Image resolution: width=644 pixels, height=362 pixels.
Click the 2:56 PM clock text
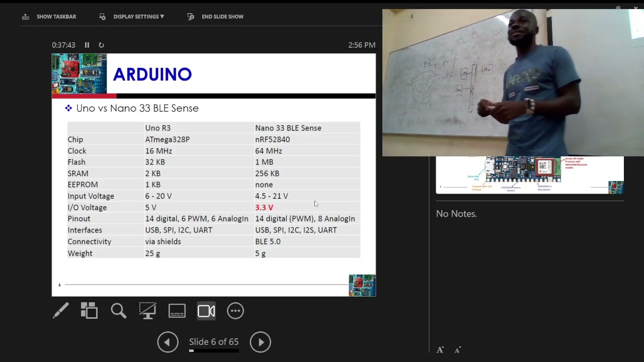[362, 45]
